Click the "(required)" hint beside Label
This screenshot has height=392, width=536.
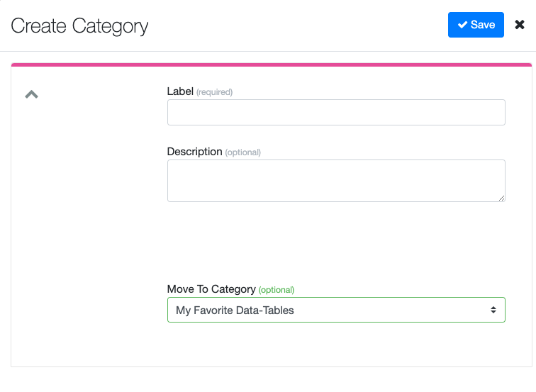tap(214, 92)
